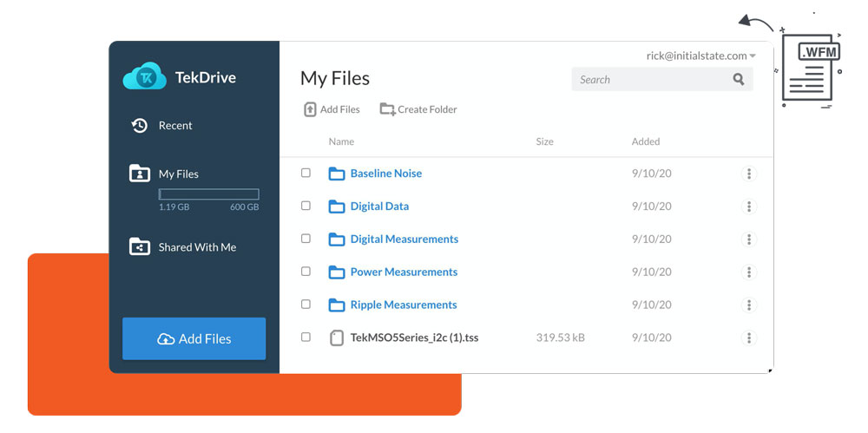Click into the Search input field
Image resolution: width=868 pixels, height=433 pixels.
649,79
